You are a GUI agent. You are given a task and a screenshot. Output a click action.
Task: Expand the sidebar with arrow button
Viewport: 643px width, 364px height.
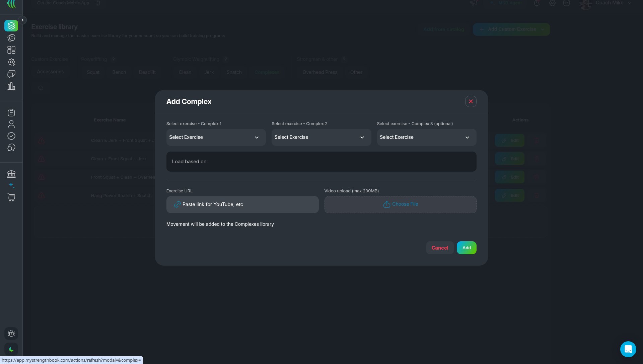22,20
